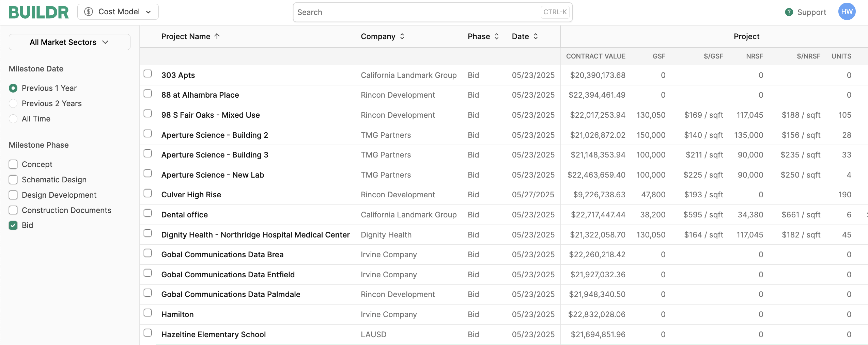868x345 pixels.
Task: Select the 88 at Alhambra Place checkbox
Action: 148,93
